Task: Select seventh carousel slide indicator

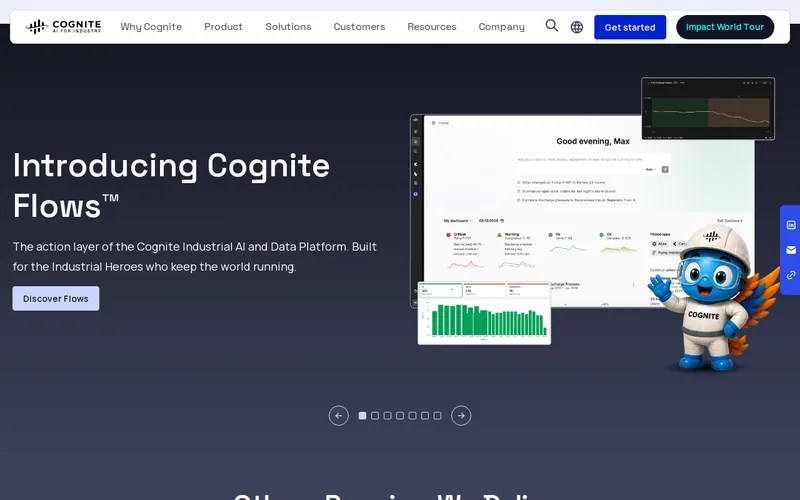Action: pyautogui.click(x=437, y=416)
